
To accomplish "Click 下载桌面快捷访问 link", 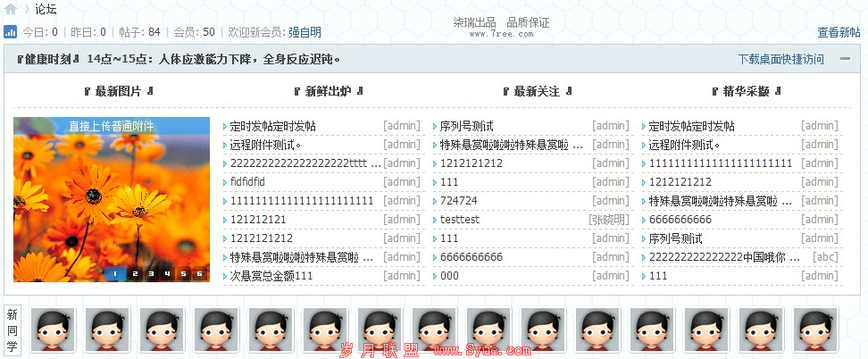I will [x=781, y=59].
